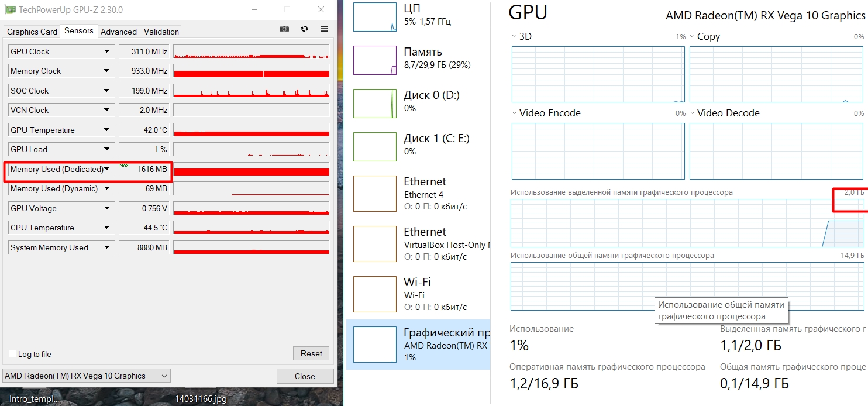The height and width of the screenshot is (406, 868).
Task: Click the 8880 MB System Memory value
Action: (144, 247)
